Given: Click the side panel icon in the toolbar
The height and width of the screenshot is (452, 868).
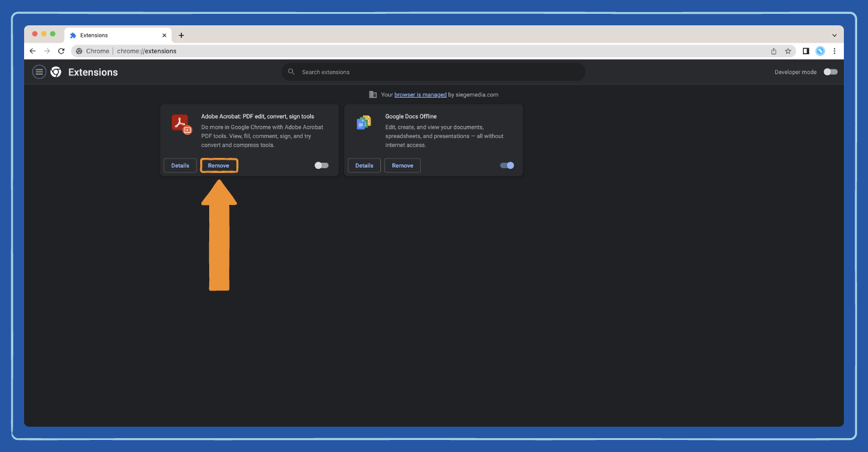Looking at the screenshot, I should pos(806,51).
